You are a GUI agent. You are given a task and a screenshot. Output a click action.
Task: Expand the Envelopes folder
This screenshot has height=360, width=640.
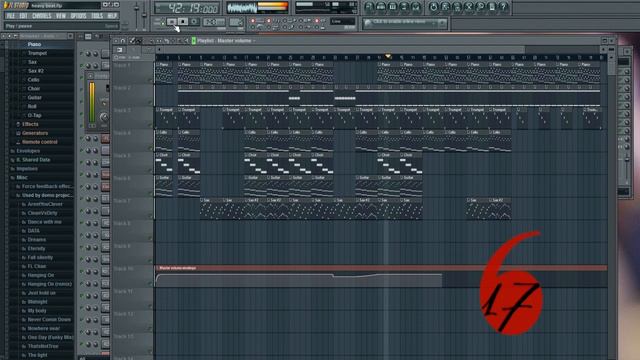tap(28, 151)
